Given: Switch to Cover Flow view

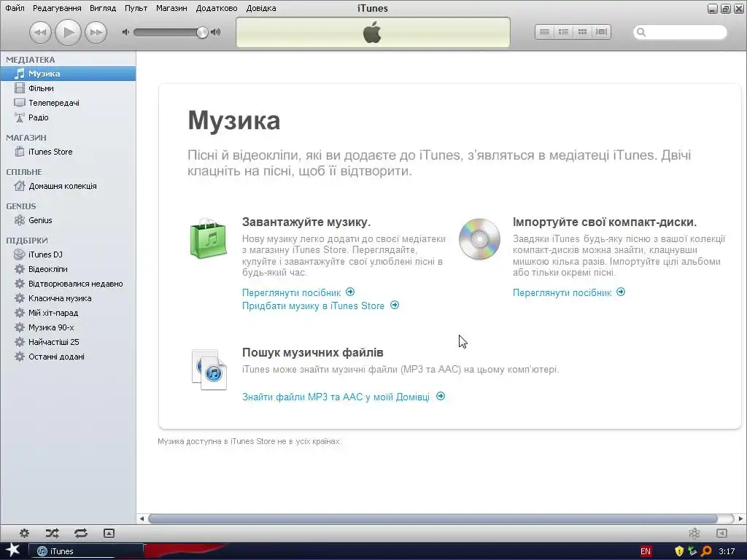Looking at the screenshot, I should [601, 32].
